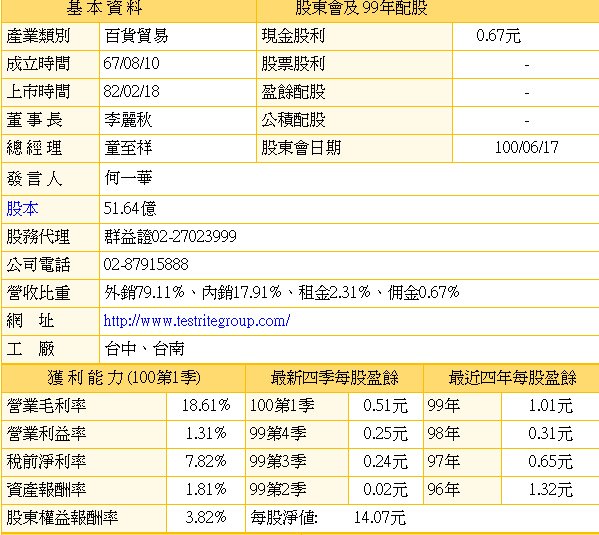Click the spokesperson name 何一華

click(x=128, y=178)
